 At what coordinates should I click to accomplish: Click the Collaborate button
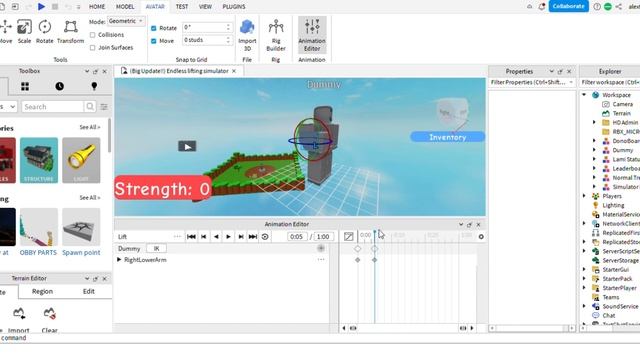pos(568,6)
